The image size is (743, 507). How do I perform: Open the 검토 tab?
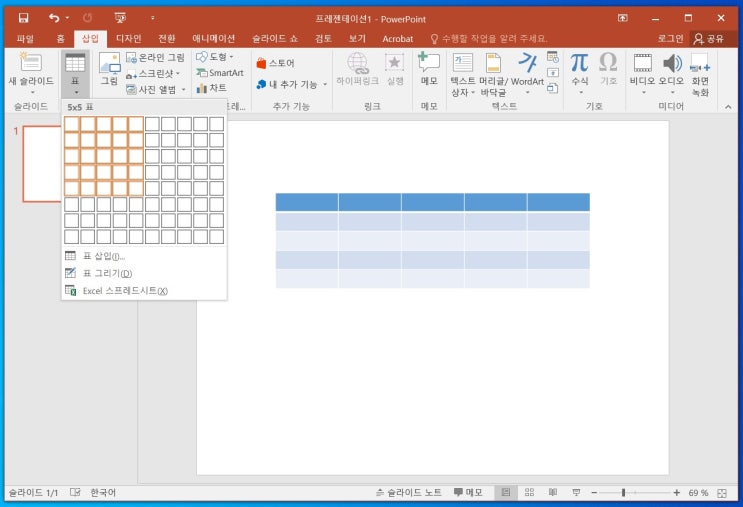click(x=324, y=39)
